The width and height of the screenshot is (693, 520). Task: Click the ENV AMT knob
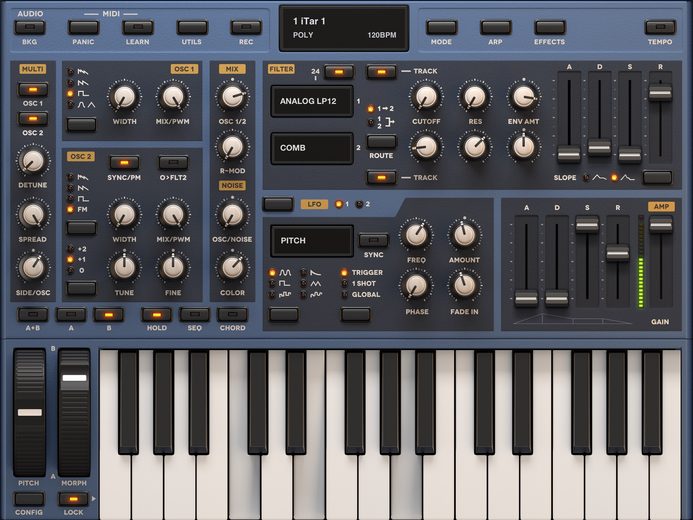coord(524,97)
